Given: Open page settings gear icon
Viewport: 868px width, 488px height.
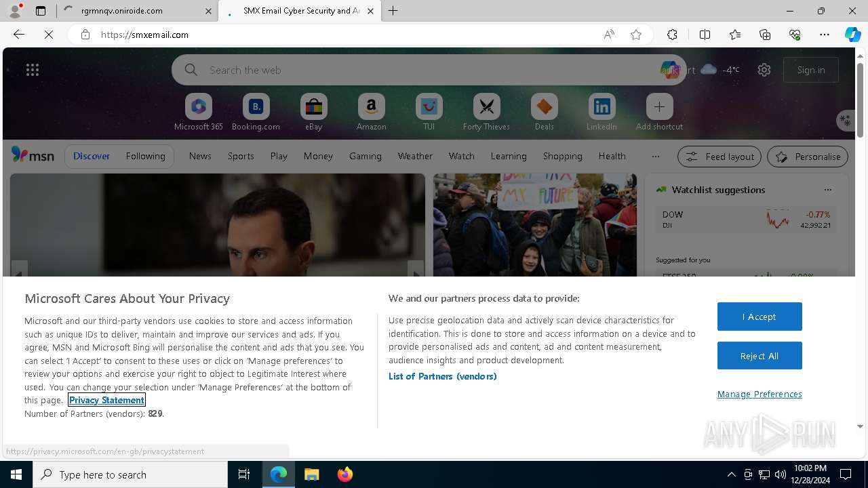Looking at the screenshot, I should tap(764, 70).
